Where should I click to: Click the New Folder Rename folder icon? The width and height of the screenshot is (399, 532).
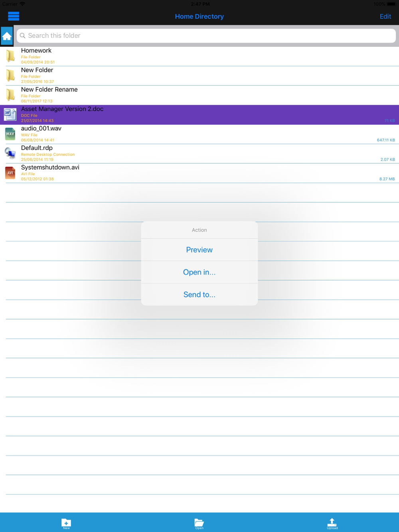point(10,95)
